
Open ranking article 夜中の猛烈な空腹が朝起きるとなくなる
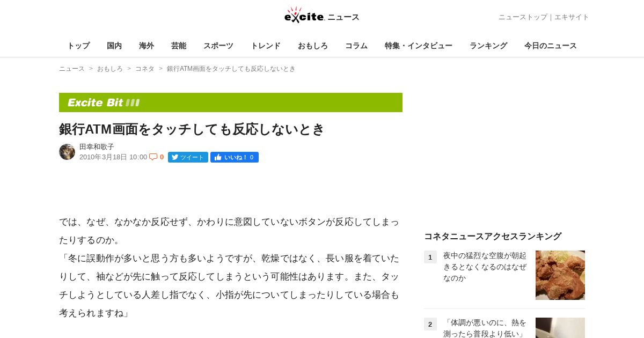[x=485, y=267]
